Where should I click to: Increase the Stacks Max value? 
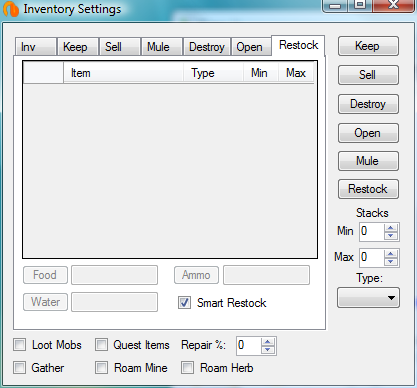[x=391, y=254]
